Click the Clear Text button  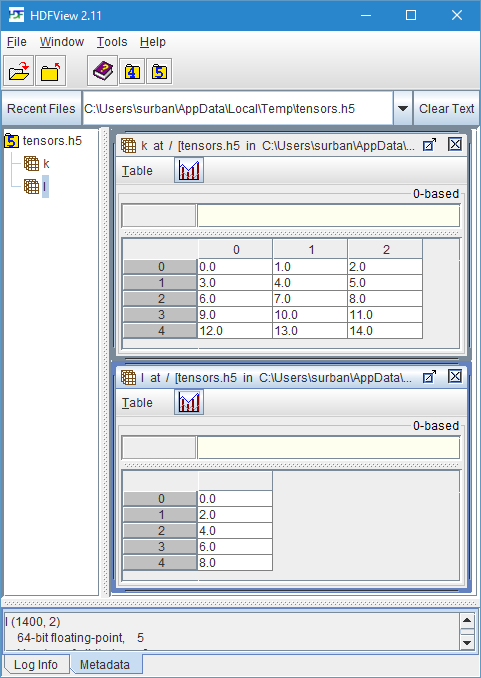point(446,109)
